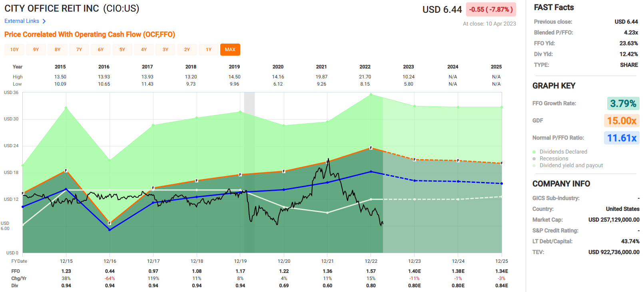The width and height of the screenshot is (644, 292).
Task: Click the Div Yld value 12.42%
Action: pos(629,54)
